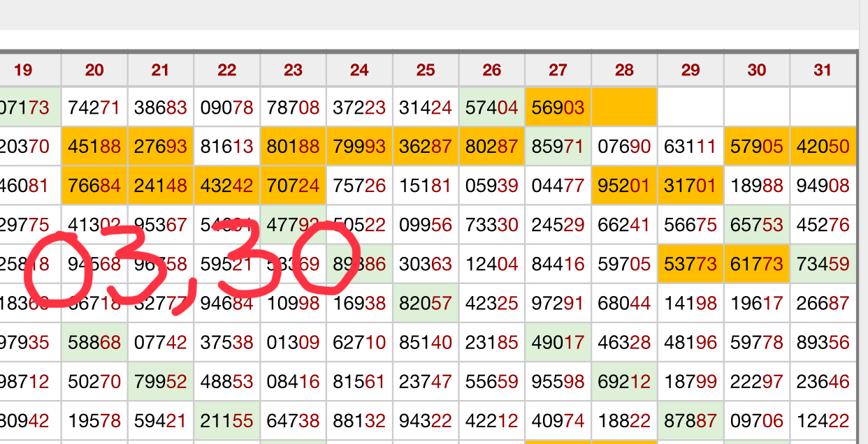Select orange cell 95201 in column 28

point(624,186)
